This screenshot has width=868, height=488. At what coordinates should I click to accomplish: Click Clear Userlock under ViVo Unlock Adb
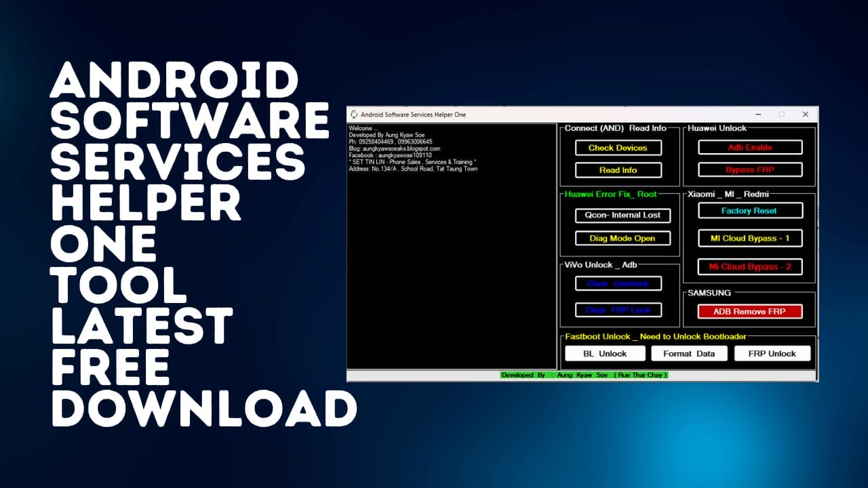coord(619,283)
